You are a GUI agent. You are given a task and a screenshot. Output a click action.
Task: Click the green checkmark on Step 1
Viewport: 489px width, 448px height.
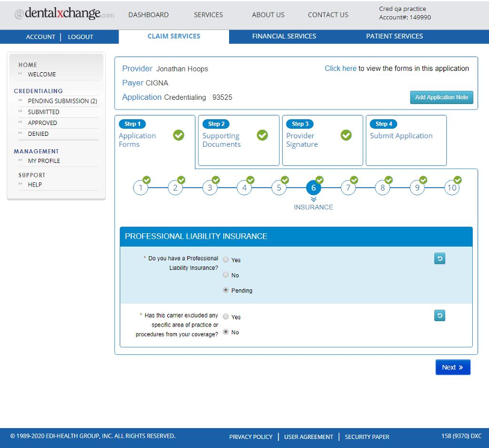(179, 135)
